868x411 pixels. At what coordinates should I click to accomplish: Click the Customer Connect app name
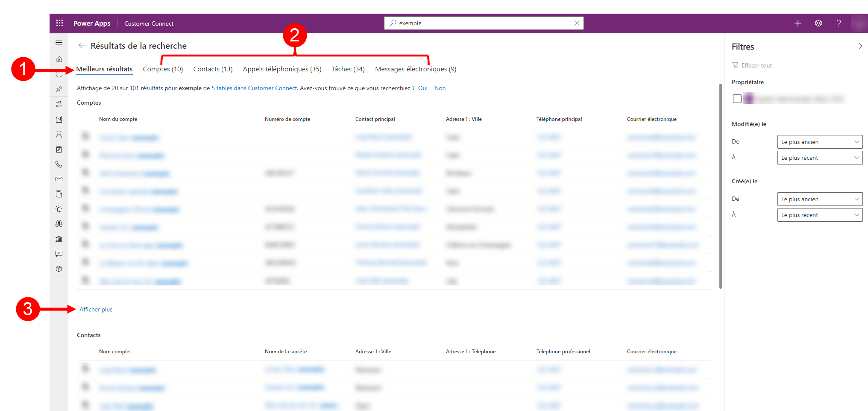[x=149, y=23]
